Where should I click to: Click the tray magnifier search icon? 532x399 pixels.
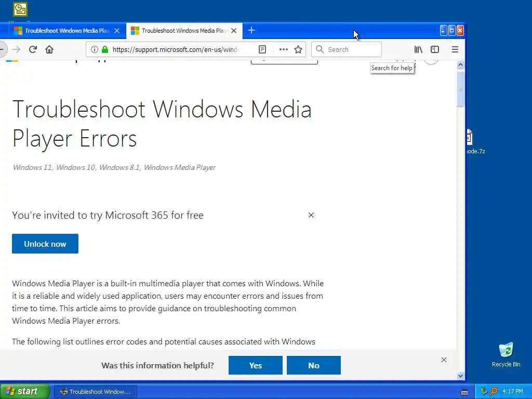pyautogui.click(x=494, y=392)
